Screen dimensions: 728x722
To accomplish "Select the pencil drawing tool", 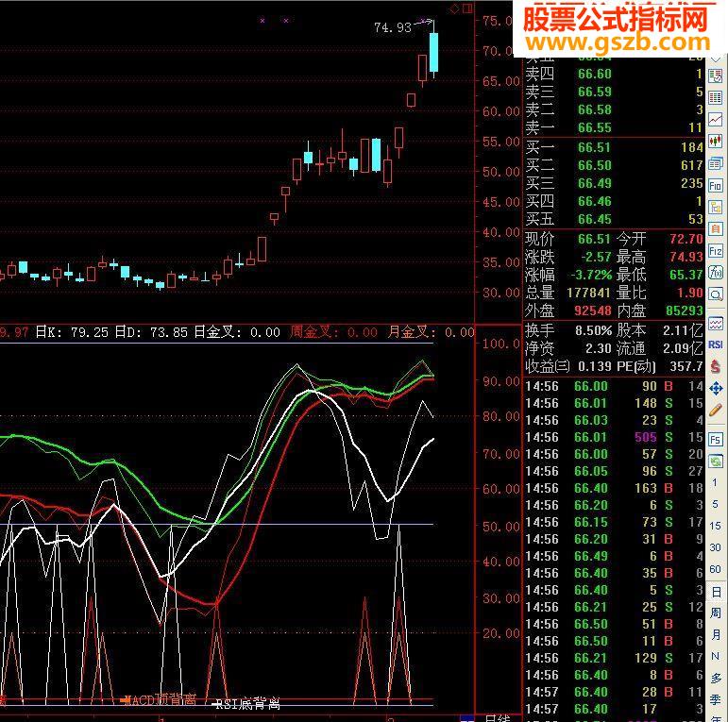I will (716, 411).
